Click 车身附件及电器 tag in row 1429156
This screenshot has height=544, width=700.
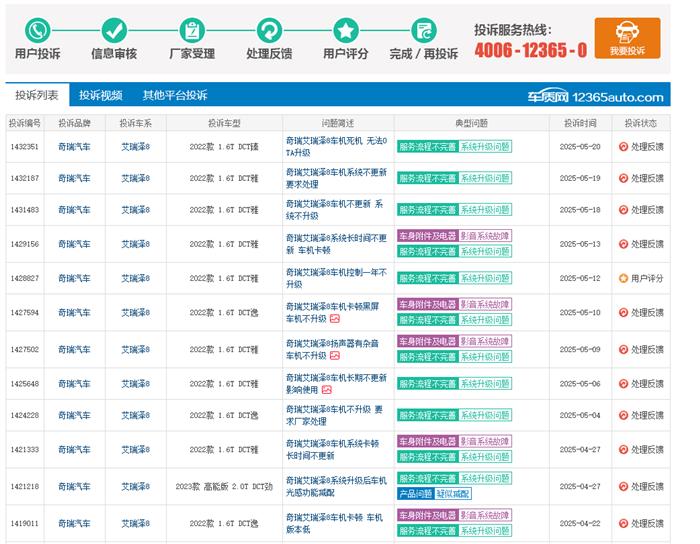(x=428, y=236)
